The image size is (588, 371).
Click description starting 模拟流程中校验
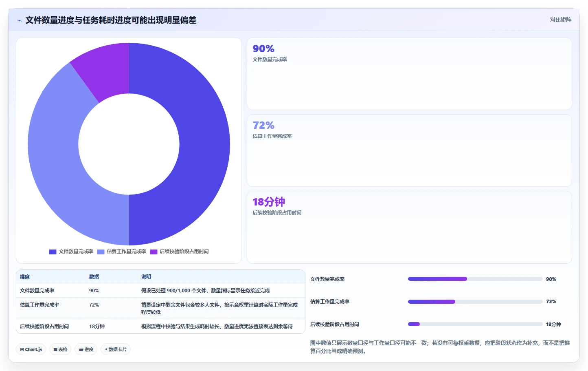click(x=217, y=327)
